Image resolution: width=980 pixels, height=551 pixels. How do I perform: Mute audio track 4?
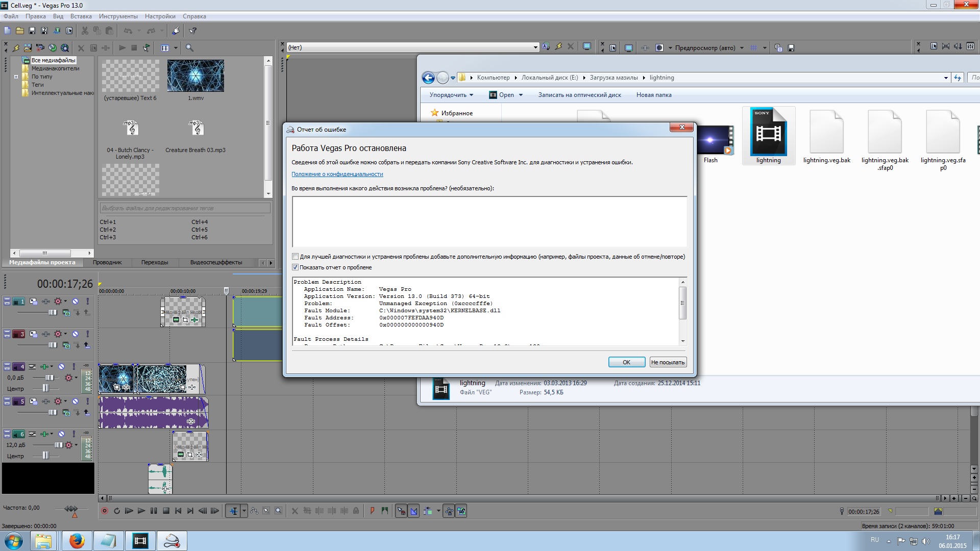(x=61, y=367)
